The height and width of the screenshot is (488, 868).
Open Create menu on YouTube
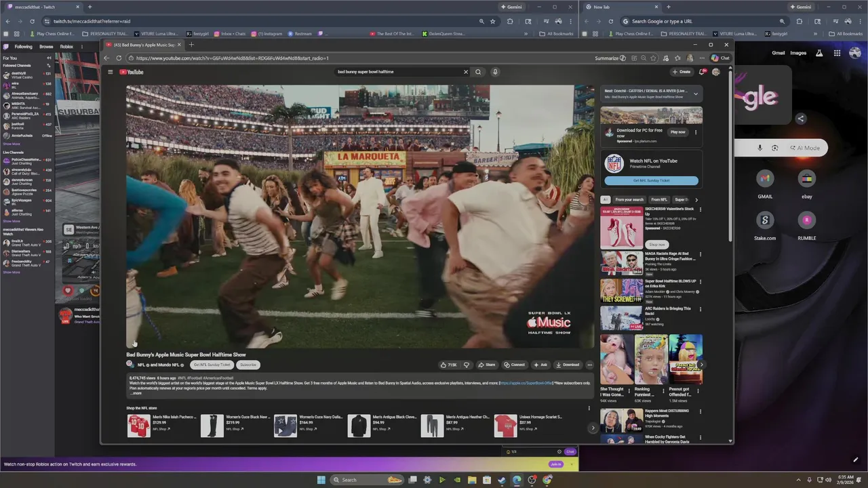click(682, 72)
